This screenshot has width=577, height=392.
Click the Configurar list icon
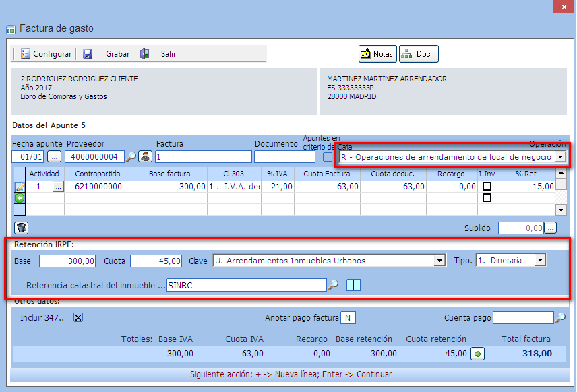coord(25,54)
